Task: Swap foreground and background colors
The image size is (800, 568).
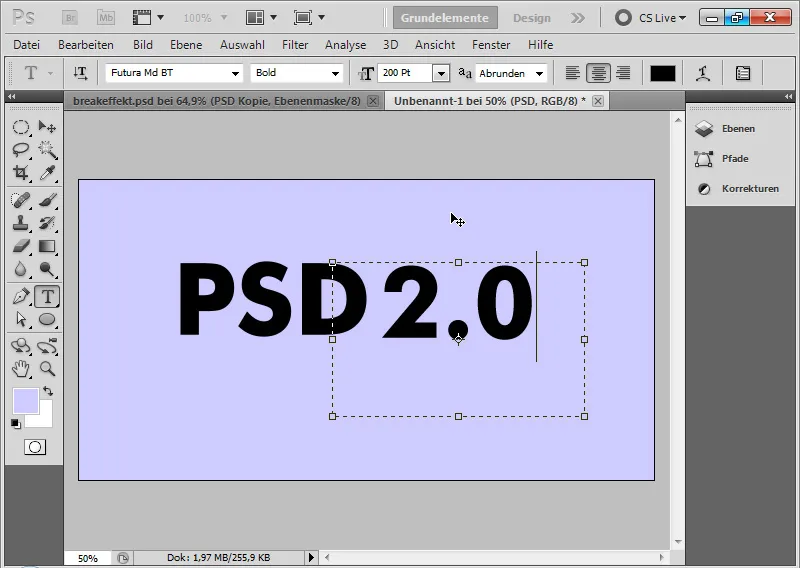Action: (48, 391)
